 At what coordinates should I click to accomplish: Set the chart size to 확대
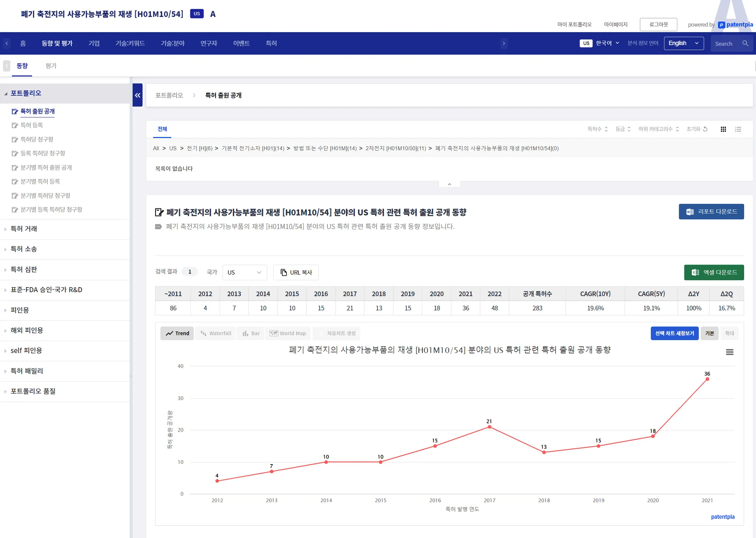point(729,333)
